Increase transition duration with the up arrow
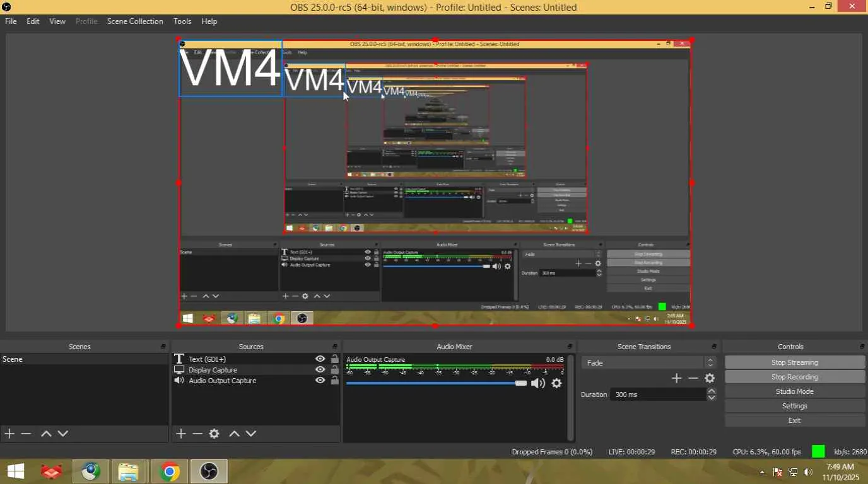Screen dimensions: 868x484 pyautogui.click(x=712, y=391)
